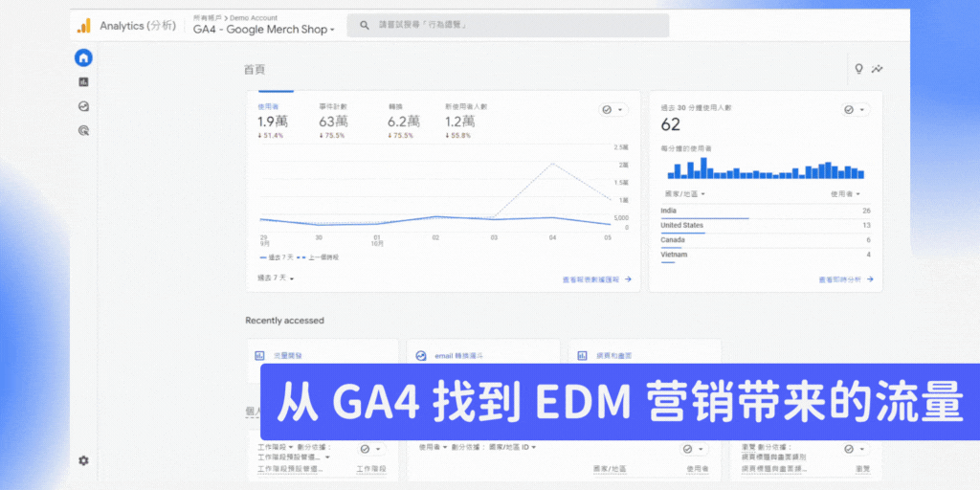Click the 國家/地區 column header in bottom card
Viewport: 980px width, 490px height.
(x=610, y=469)
